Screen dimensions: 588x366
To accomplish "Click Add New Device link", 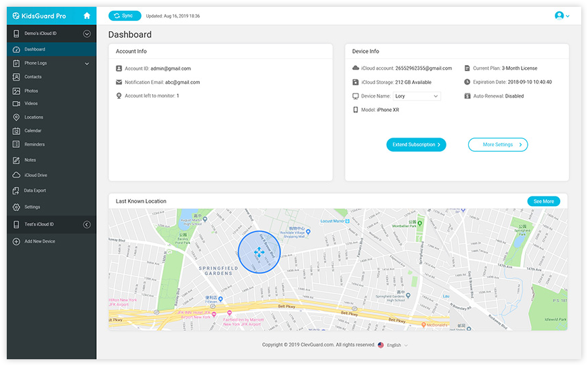I will [40, 242].
